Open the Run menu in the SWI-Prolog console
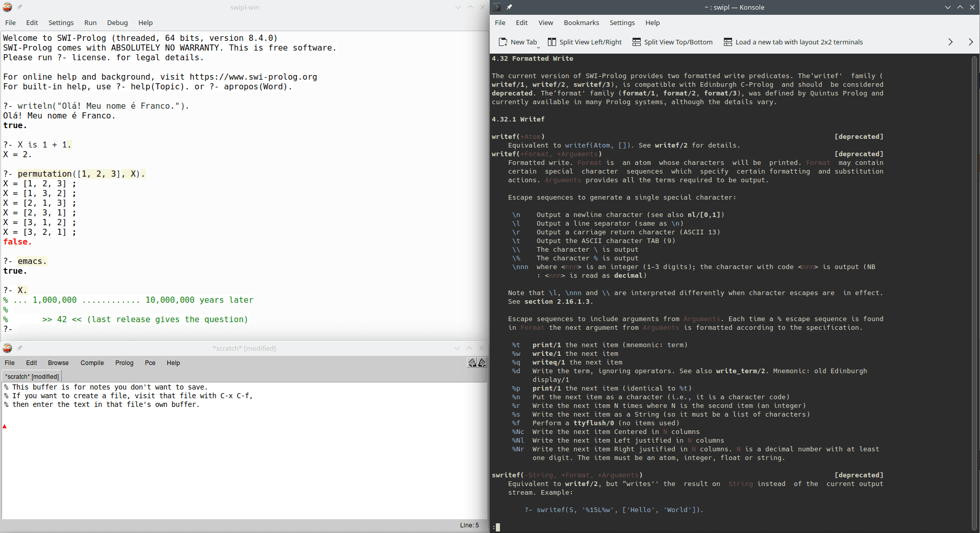Image resolution: width=980 pixels, height=533 pixels. tap(90, 22)
